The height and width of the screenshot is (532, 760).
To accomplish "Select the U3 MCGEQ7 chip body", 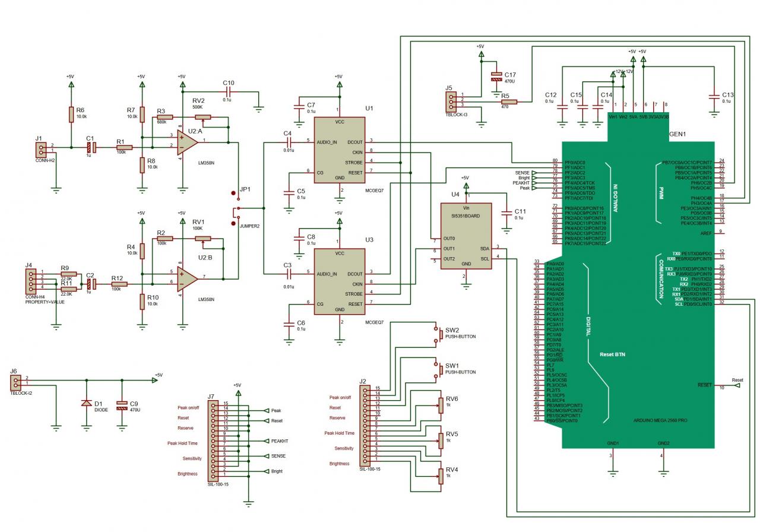I will (340, 283).
